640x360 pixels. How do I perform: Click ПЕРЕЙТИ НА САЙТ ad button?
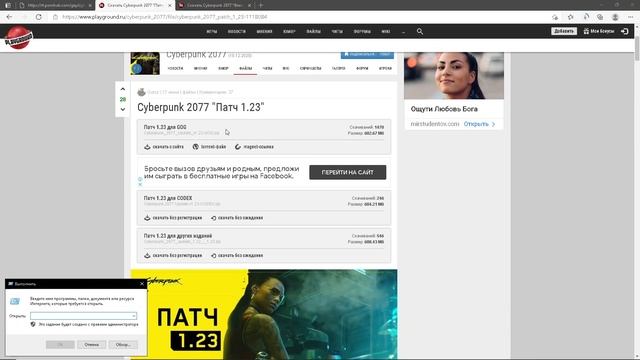point(347,172)
